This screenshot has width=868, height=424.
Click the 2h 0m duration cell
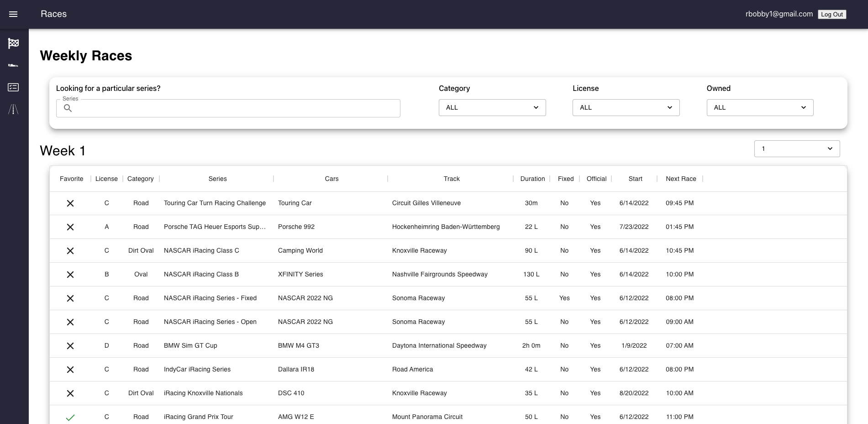point(531,345)
